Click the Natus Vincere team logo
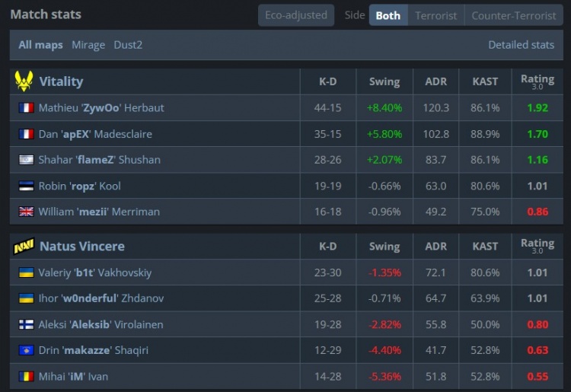This screenshot has width=571, height=392. point(24,247)
